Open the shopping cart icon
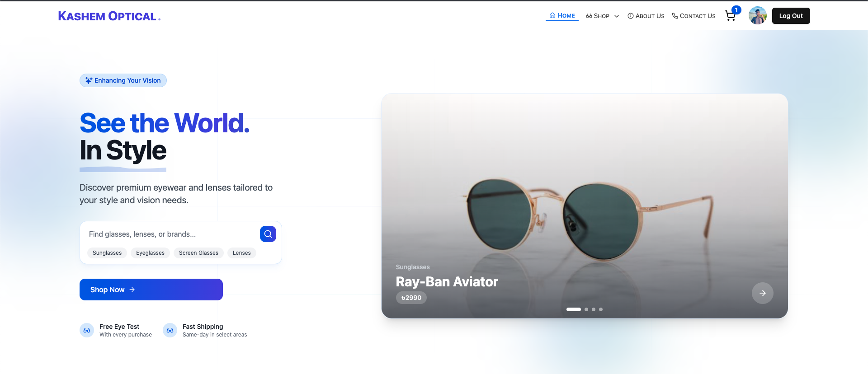868x374 pixels. [x=730, y=16]
